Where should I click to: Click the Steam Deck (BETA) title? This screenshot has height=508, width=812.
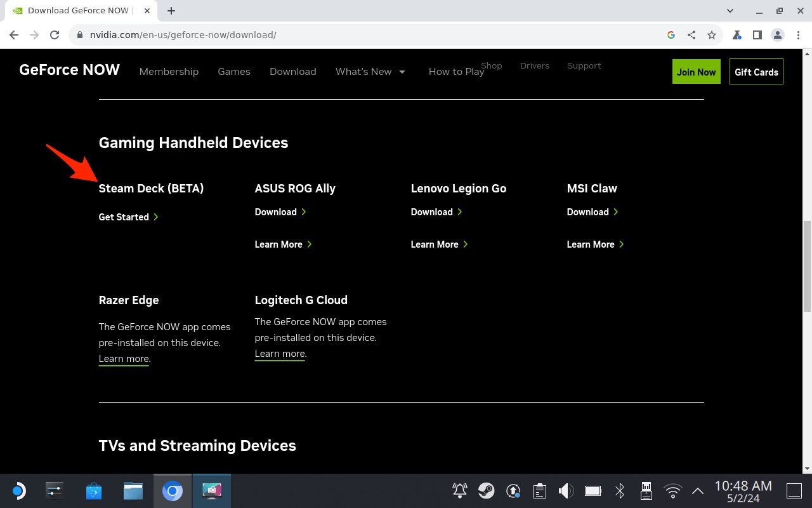[x=151, y=189]
